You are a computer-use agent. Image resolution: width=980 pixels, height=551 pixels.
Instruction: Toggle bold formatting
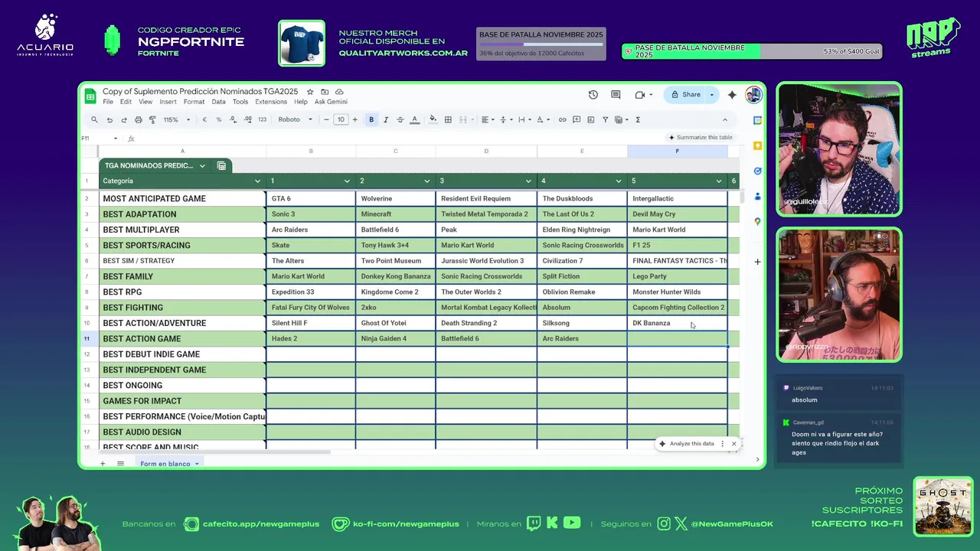click(x=371, y=119)
